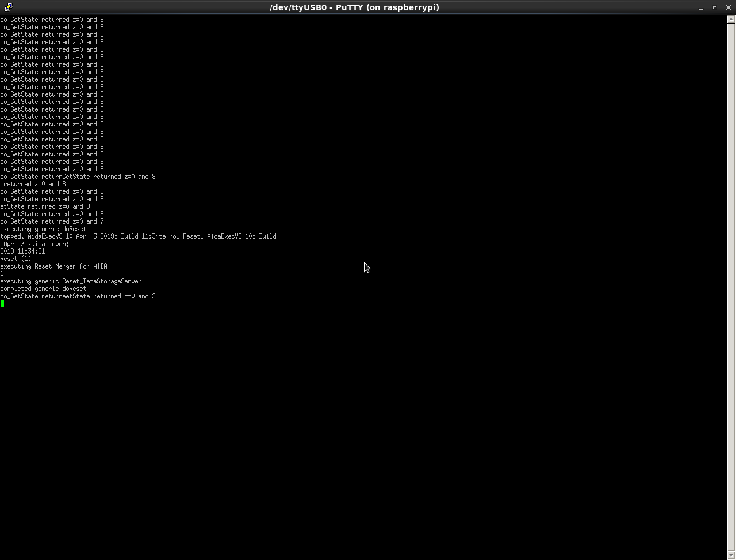
Task: Maximize the PuTTY window
Action: point(715,7)
